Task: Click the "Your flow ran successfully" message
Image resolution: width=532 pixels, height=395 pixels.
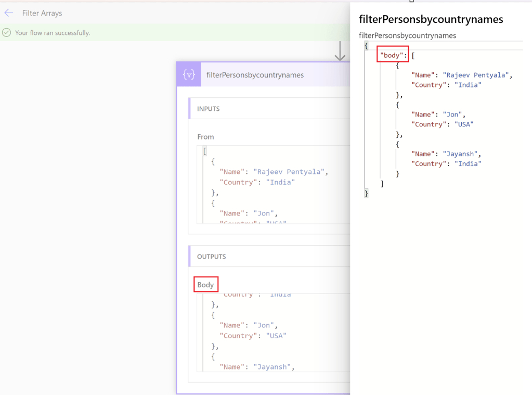Action: pos(53,33)
